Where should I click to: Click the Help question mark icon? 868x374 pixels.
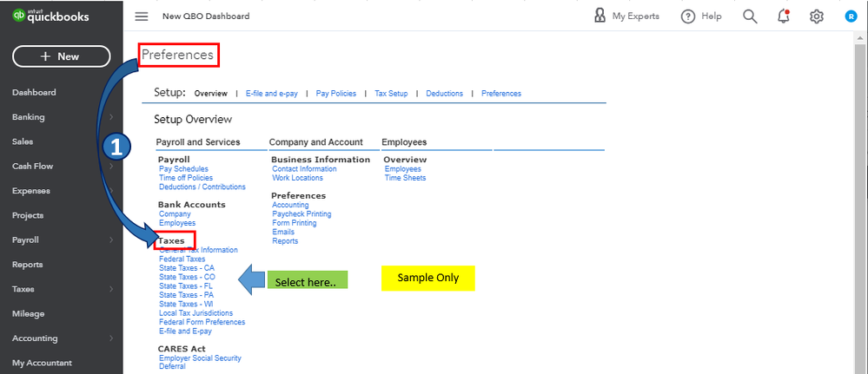pyautogui.click(x=688, y=16)
